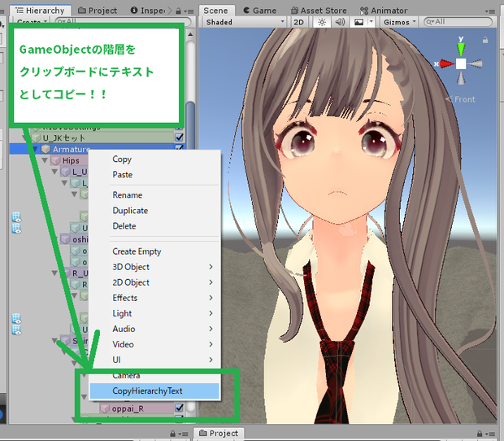Image resolution: width=504 pixels, height=441 pixels.
Task: Choose Copy in context menu
Action: (x=122, y=159)
